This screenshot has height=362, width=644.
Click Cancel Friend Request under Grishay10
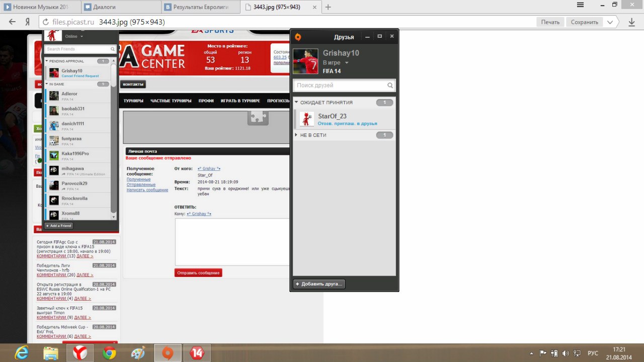(80, 76)
